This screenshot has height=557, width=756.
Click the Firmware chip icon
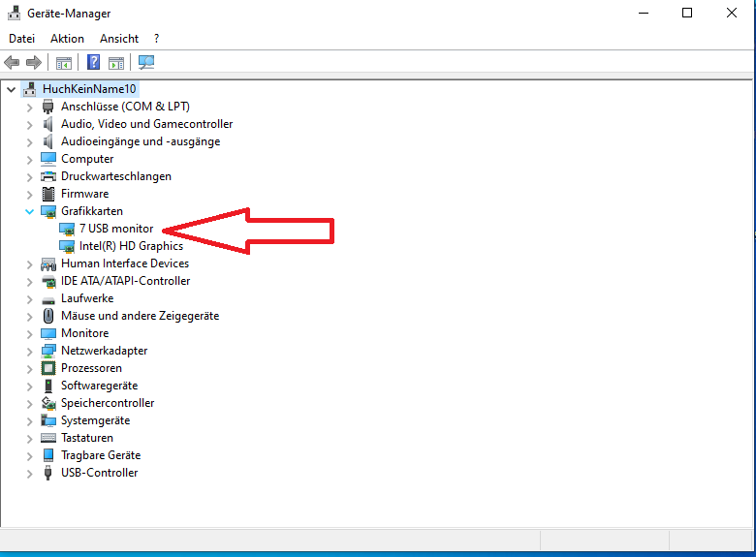point(48,194)
